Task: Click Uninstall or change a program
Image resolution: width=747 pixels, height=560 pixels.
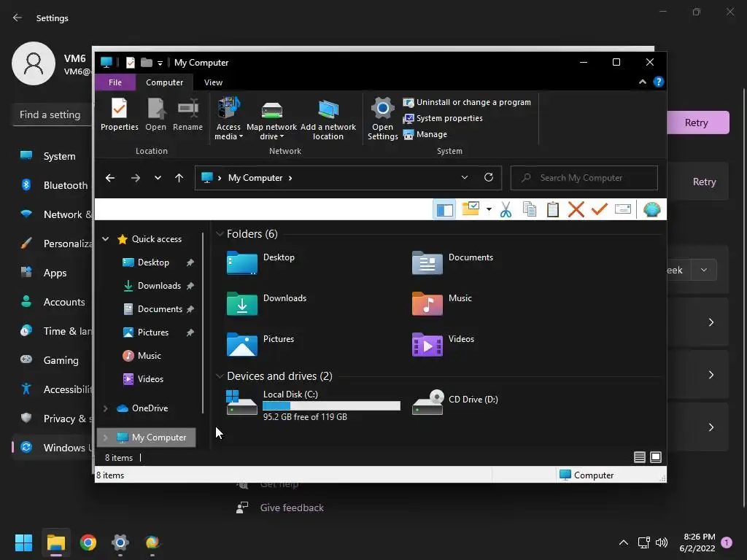Action: pos(467,102)
